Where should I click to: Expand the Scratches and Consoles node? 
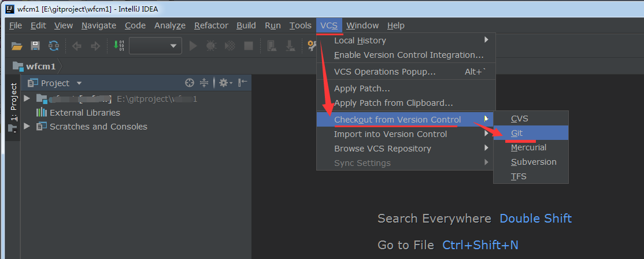point(27,127)
